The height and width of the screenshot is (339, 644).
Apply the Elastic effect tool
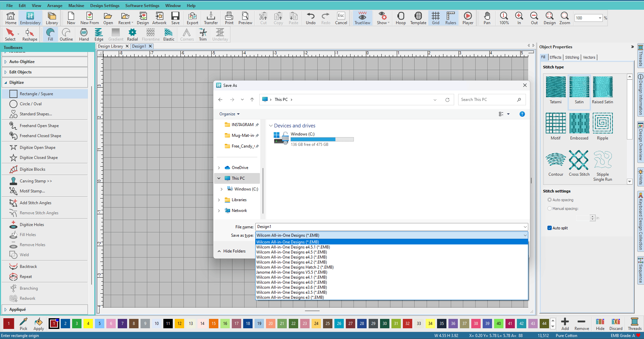(x=169, y=35)
